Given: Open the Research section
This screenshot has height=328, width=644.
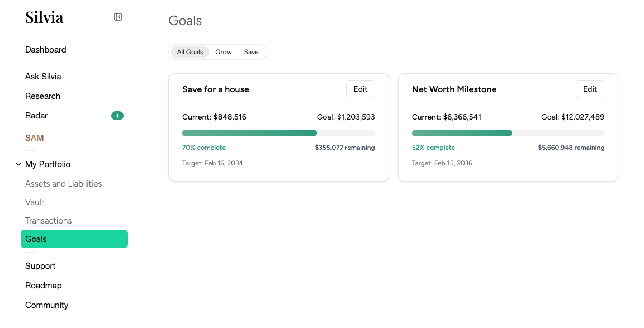Looking at the screenshot, I should (x=42, y=96).
